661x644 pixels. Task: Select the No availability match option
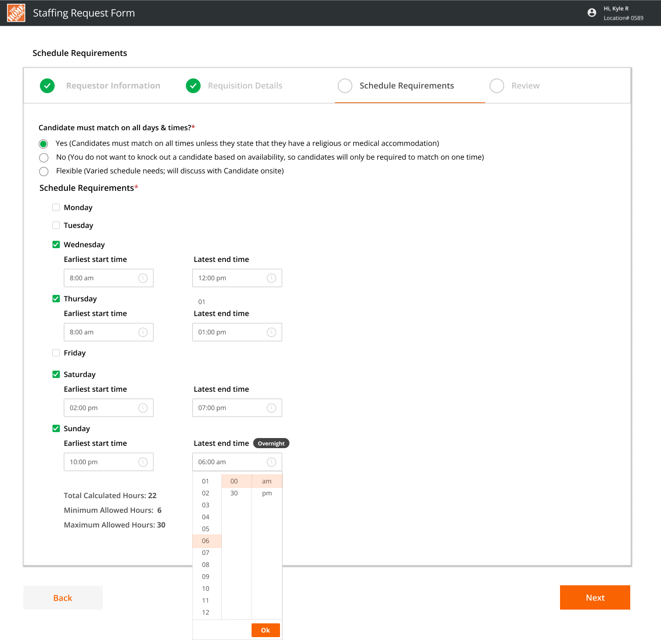tap(44, 158)
